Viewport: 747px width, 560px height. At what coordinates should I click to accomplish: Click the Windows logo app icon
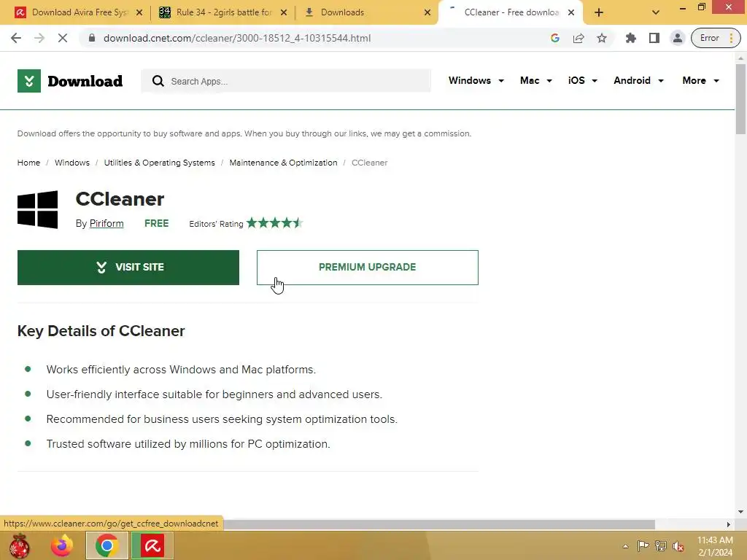click(38, 209)
